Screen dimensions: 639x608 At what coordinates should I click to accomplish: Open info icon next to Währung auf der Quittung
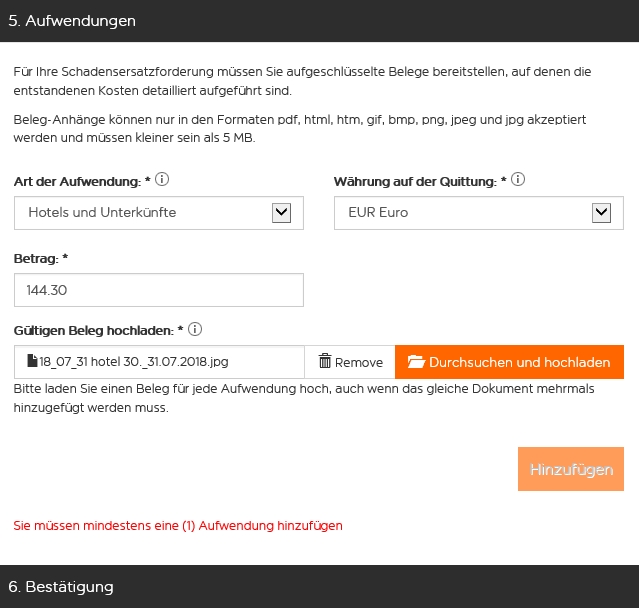point(518,181)
